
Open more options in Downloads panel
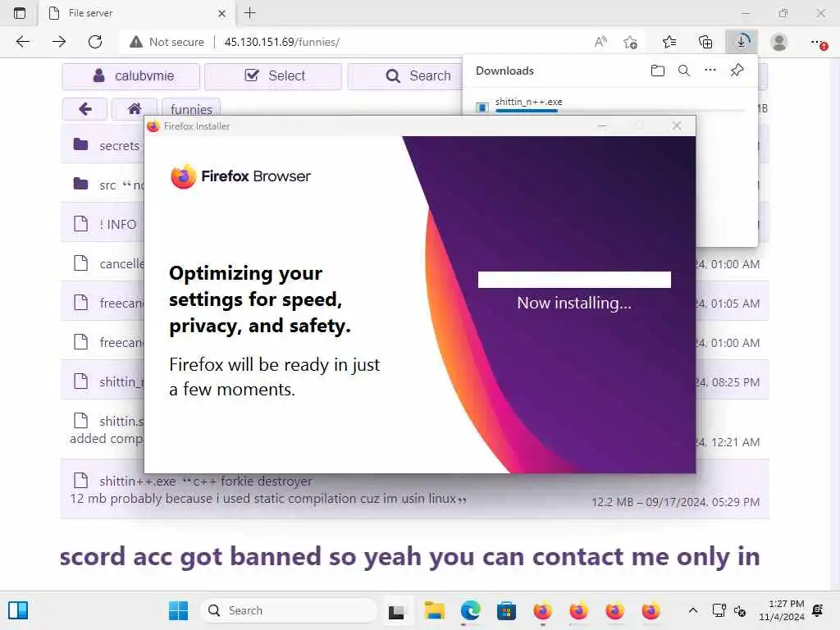(710, 71)
